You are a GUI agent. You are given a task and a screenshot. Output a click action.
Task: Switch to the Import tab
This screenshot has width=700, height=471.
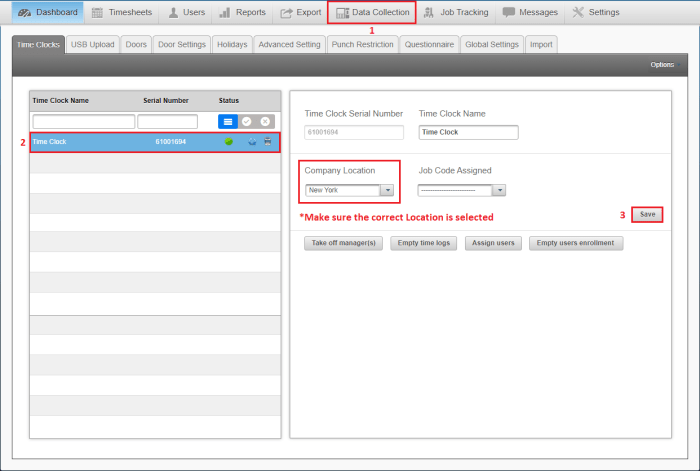[x=541, y=45]
